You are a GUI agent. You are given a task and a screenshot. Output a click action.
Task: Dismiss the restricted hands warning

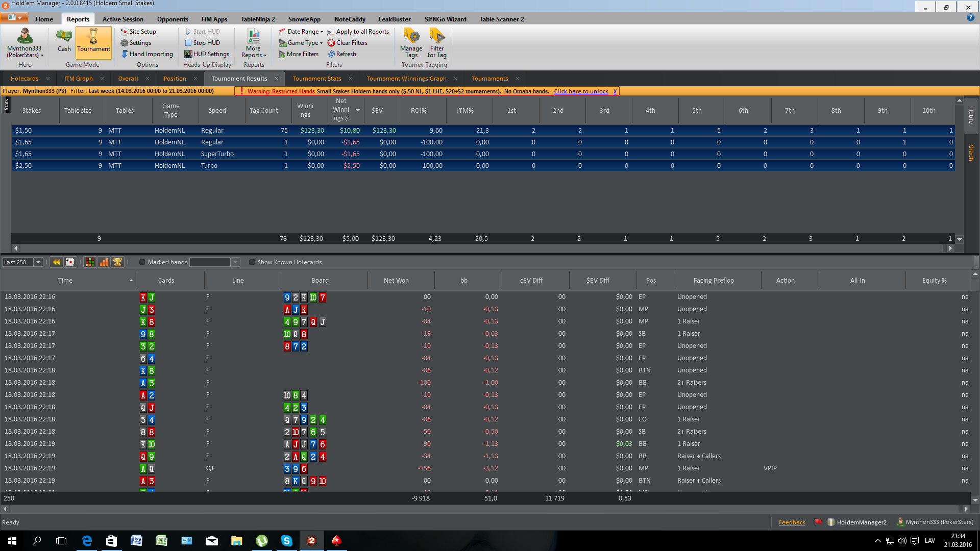tap(615, 91)
